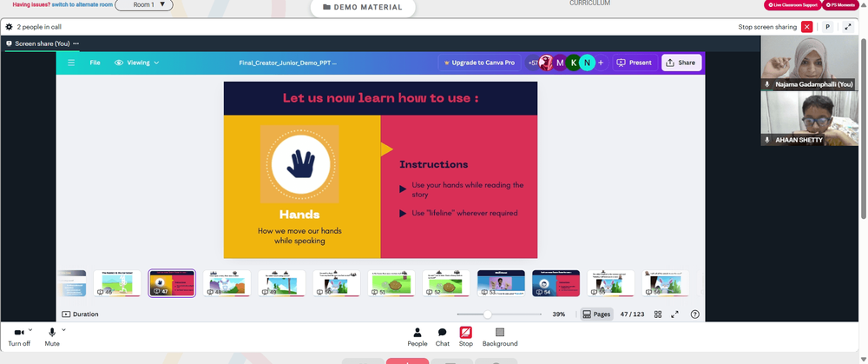Toggle the Pages view button
This screenshot has width=868, height=364.
[x=596, y=314]
